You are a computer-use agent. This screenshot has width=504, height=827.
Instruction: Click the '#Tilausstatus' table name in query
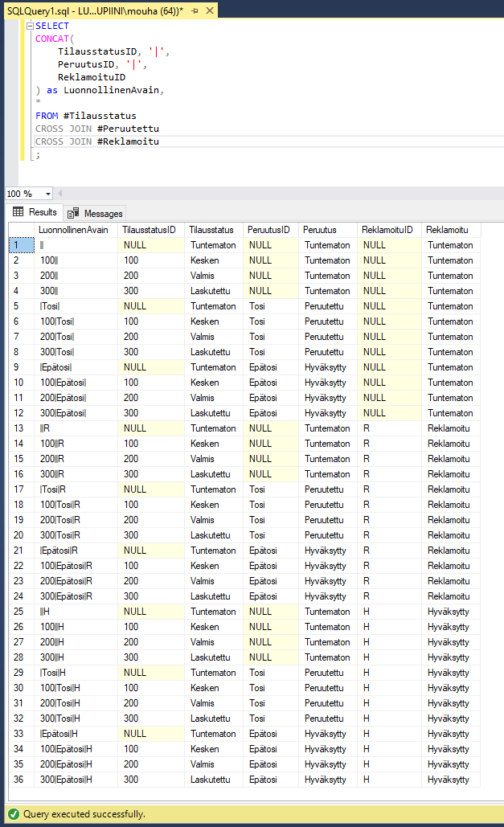[x=100, y=116]
